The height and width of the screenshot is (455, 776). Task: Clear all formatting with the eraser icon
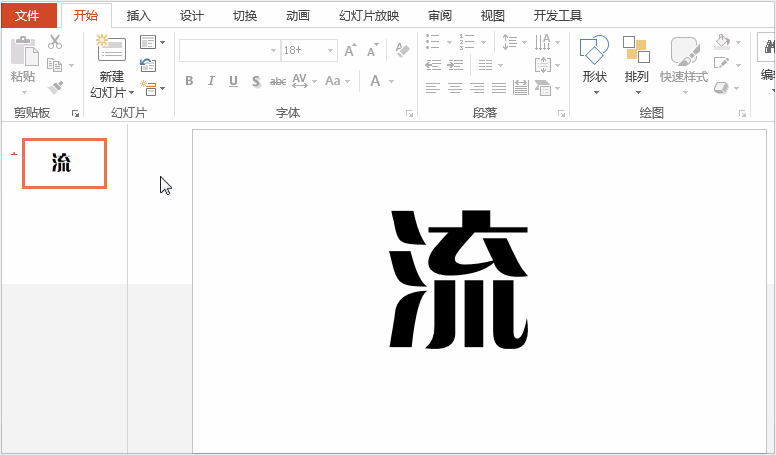pos(402,50)
